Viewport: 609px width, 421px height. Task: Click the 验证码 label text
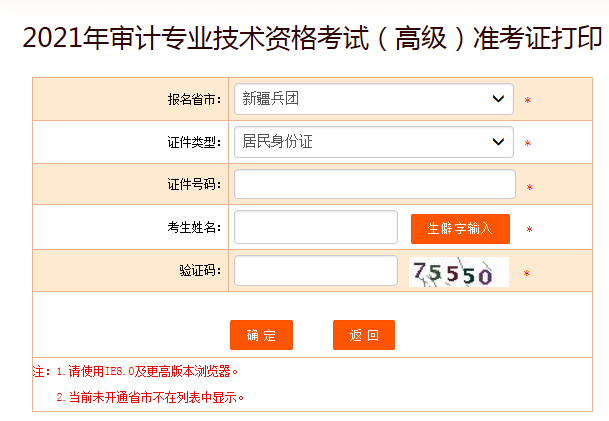click(200, 271)
